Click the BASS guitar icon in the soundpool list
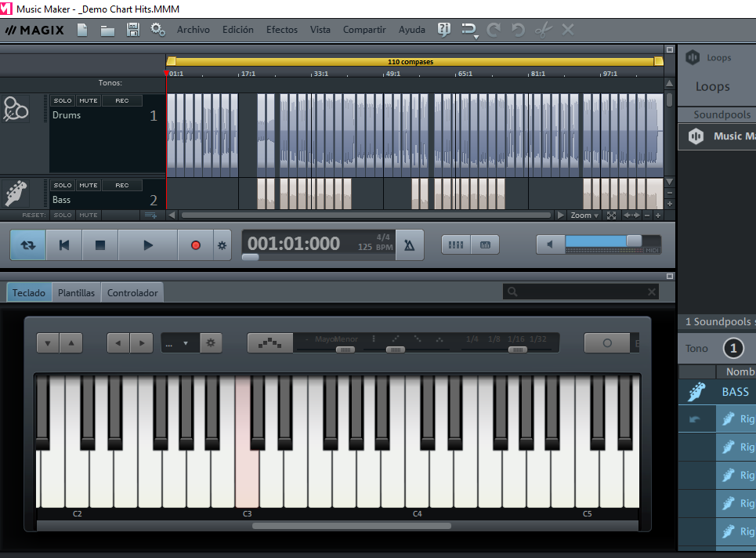The height and width of the screenshot is (558, 756). click(696, 392)
